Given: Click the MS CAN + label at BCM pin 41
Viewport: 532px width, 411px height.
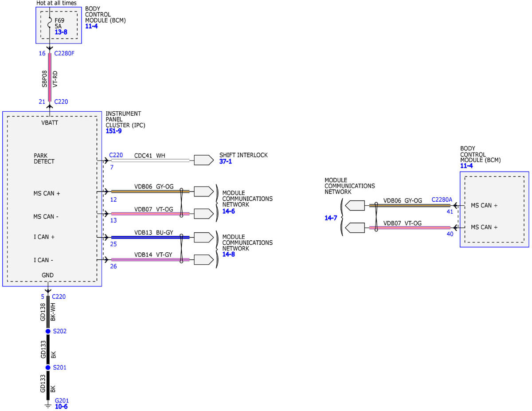Looking at the screenshot, I should (x=484, y=206).
